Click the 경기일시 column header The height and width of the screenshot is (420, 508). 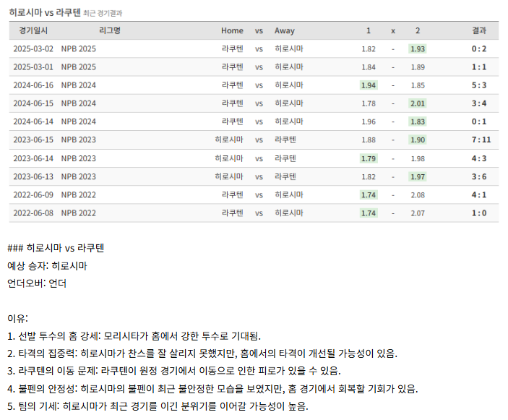(x=33, y=30)
